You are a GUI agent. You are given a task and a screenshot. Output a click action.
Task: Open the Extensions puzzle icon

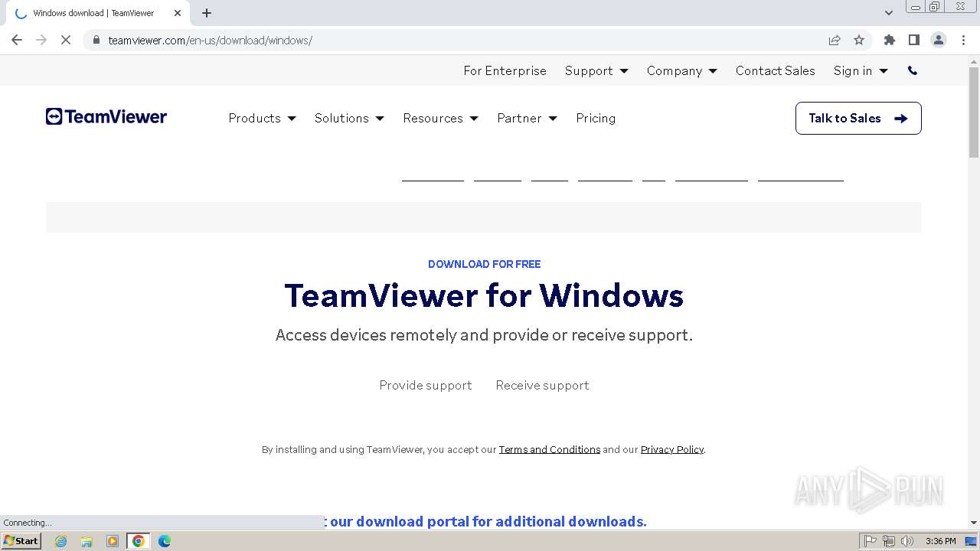click(x=890, y=40)
